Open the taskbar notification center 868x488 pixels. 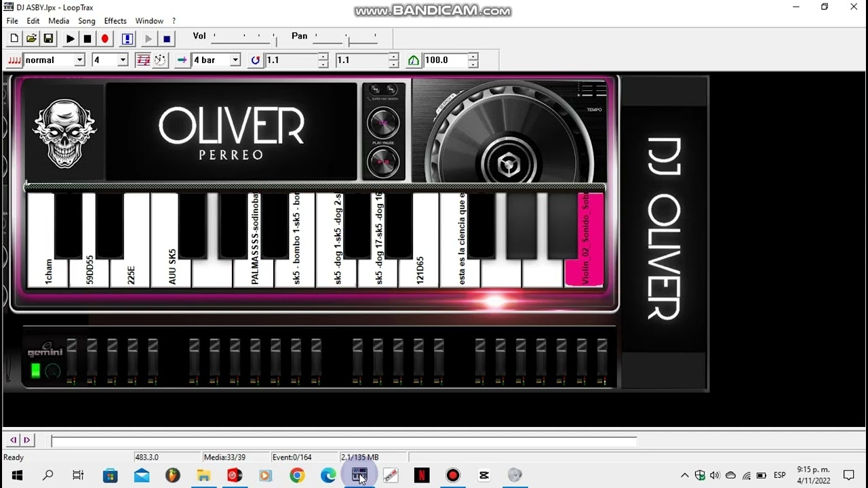(848, 475)
